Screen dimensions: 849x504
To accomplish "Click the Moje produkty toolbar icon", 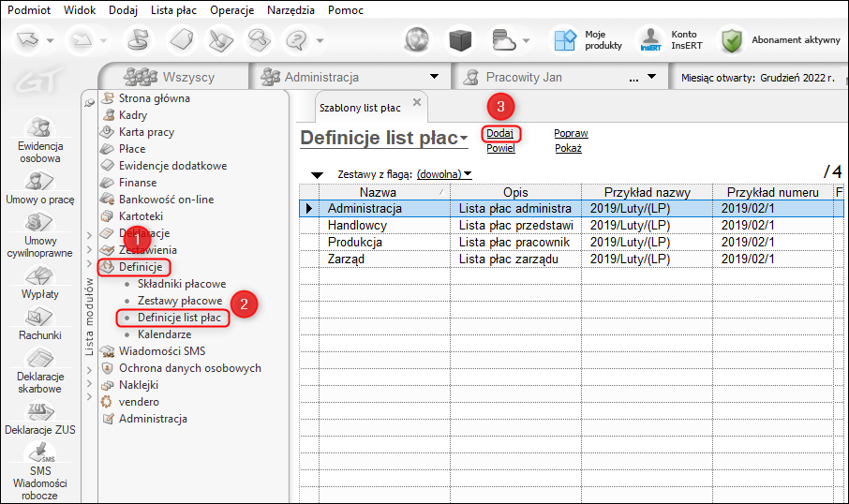I will 564,40.
